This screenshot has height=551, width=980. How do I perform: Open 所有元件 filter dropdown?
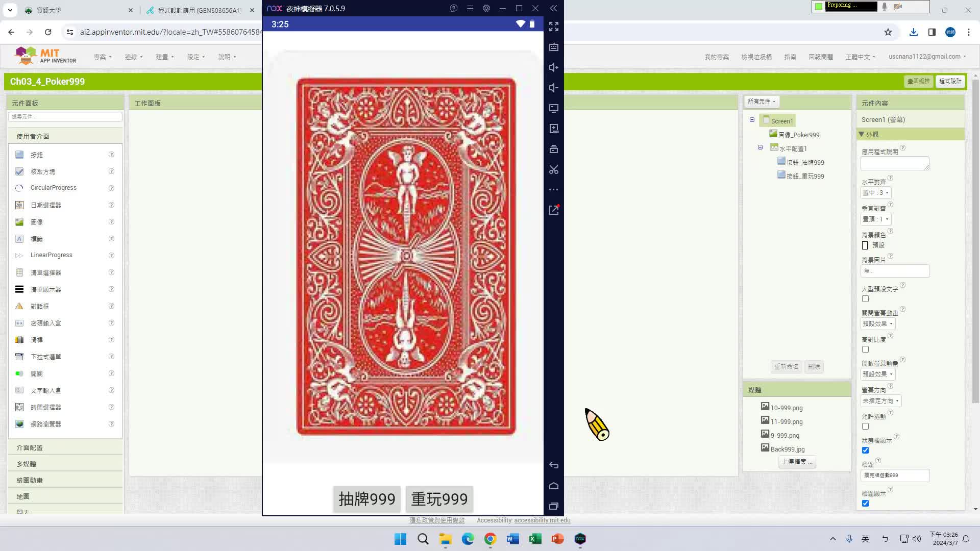[x=762, y=102]
